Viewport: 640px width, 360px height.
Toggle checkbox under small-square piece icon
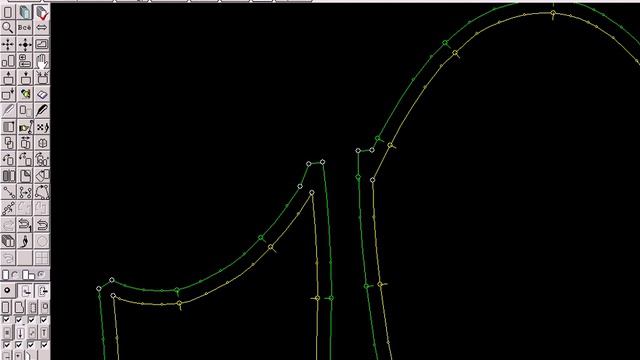tap(44, 320)
